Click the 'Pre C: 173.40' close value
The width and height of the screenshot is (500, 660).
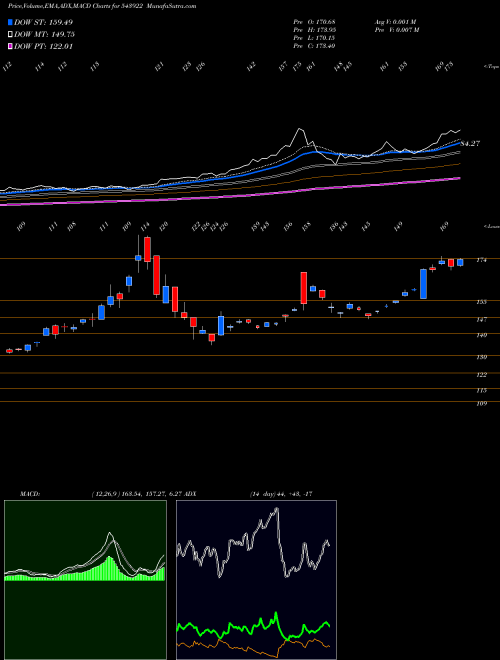point(314,46)
